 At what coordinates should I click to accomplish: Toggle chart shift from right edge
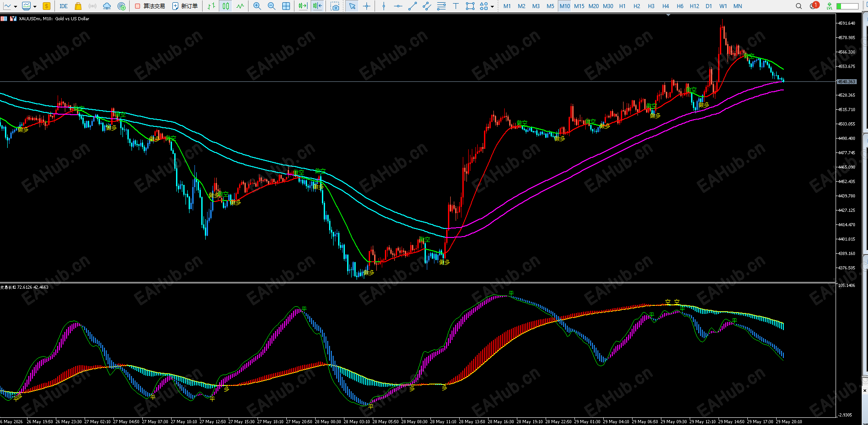317,6
